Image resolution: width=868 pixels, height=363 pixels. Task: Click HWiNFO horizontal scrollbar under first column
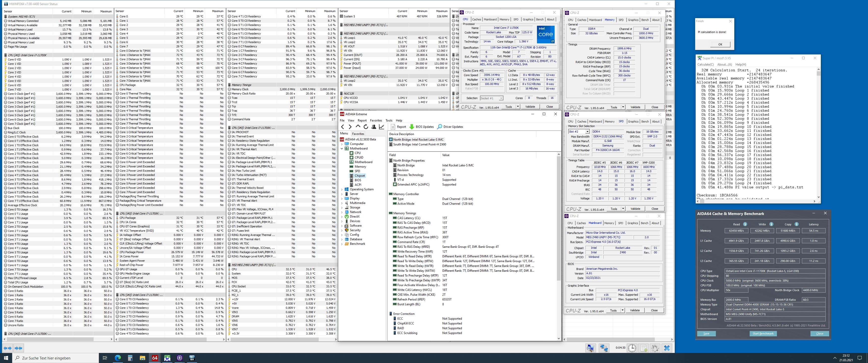click(58, 339)
